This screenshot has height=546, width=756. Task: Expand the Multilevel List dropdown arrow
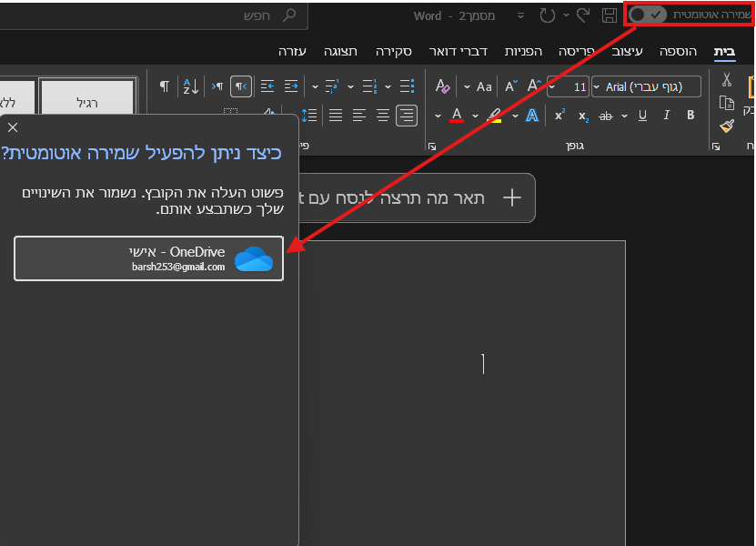tap(315, 87)
